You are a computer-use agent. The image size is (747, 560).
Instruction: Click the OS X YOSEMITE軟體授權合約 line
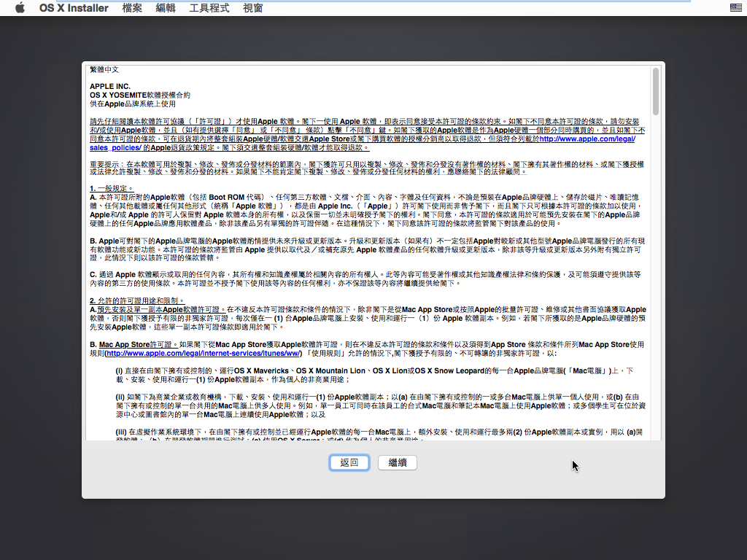(x=140, y=96)
